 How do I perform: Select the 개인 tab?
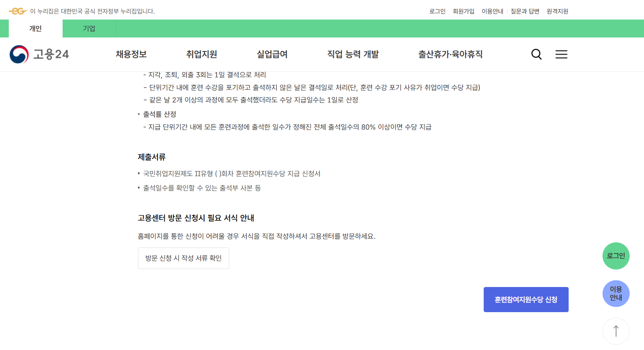35,29
